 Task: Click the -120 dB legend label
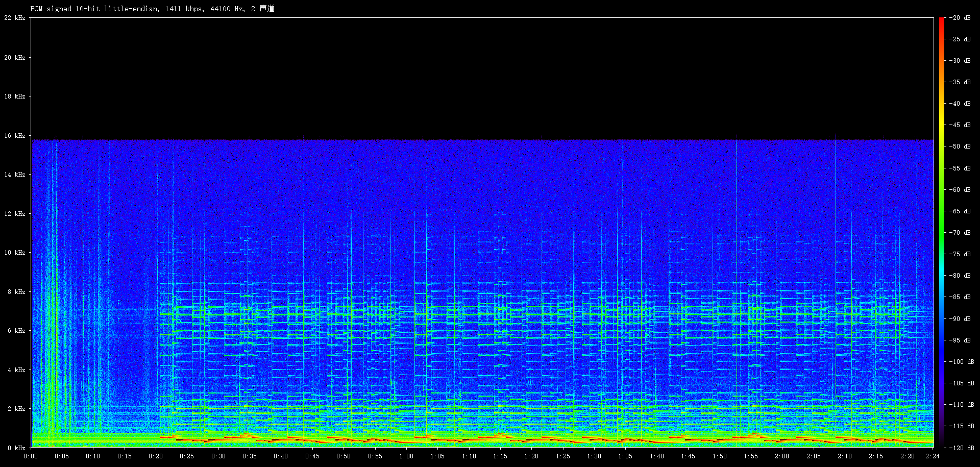pyautogui.click(x=960, y=448)
